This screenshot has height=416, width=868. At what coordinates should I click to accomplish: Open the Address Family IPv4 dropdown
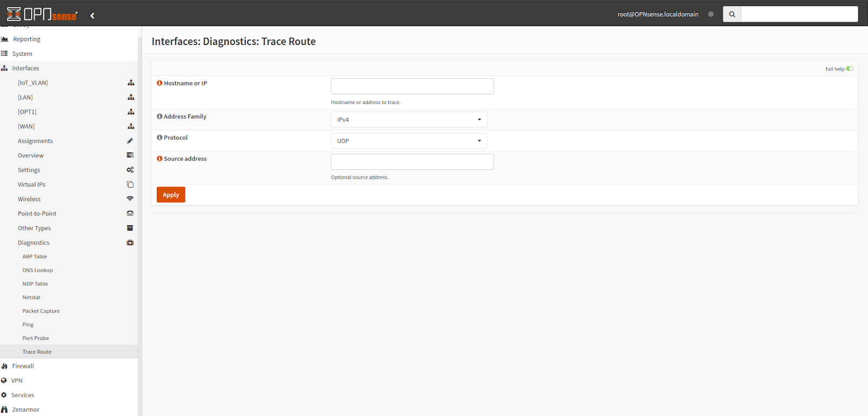pyautogui.click(x=409, y=119)
